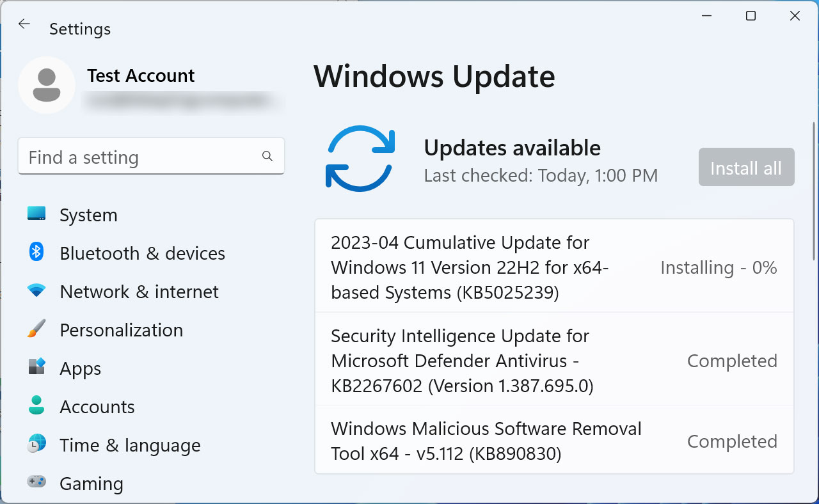Click the Last checked: Today, 1:00 PM text
This screenshot has width=819, height=504.
(541, 175)
